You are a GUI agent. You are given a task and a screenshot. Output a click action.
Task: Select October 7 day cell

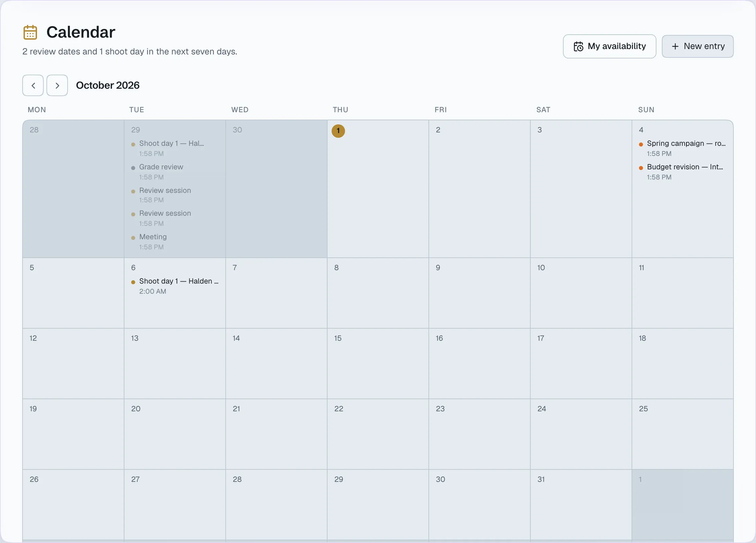point(276,293)
